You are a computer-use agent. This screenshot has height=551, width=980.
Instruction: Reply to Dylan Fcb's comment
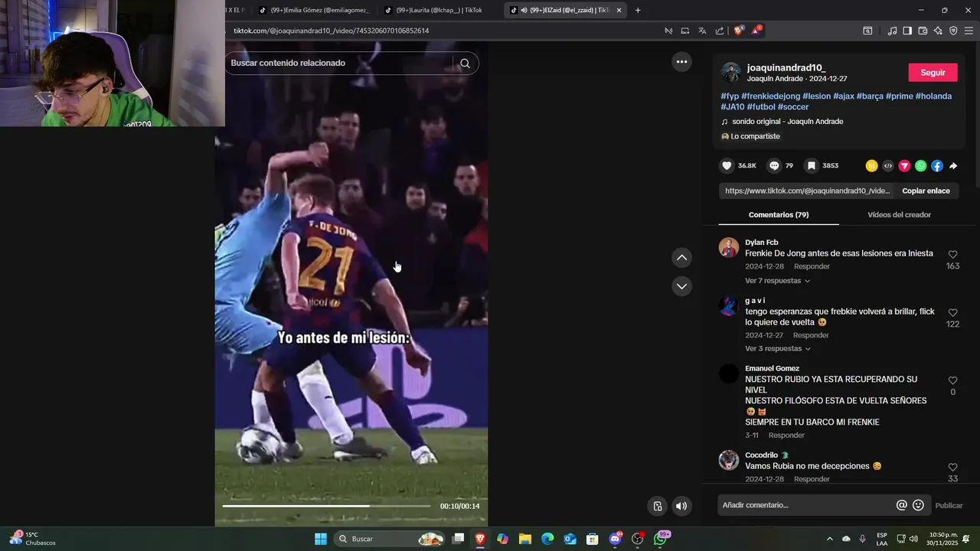point(812,266)
